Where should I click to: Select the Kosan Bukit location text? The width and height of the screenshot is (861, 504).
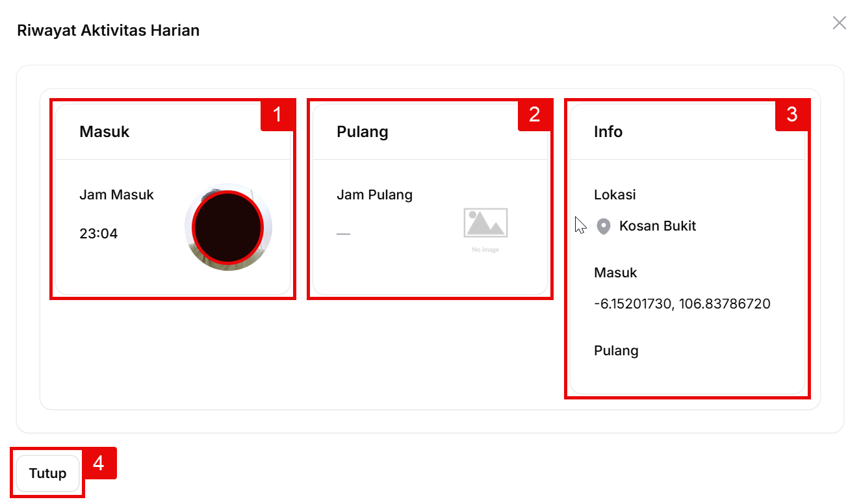click(x=657, y=226)
